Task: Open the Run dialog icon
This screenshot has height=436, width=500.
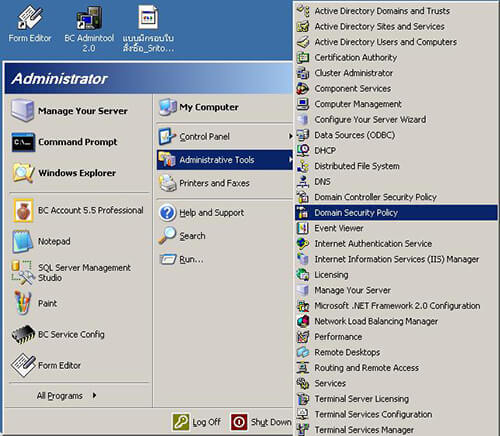Action: [x=168, y=259]
